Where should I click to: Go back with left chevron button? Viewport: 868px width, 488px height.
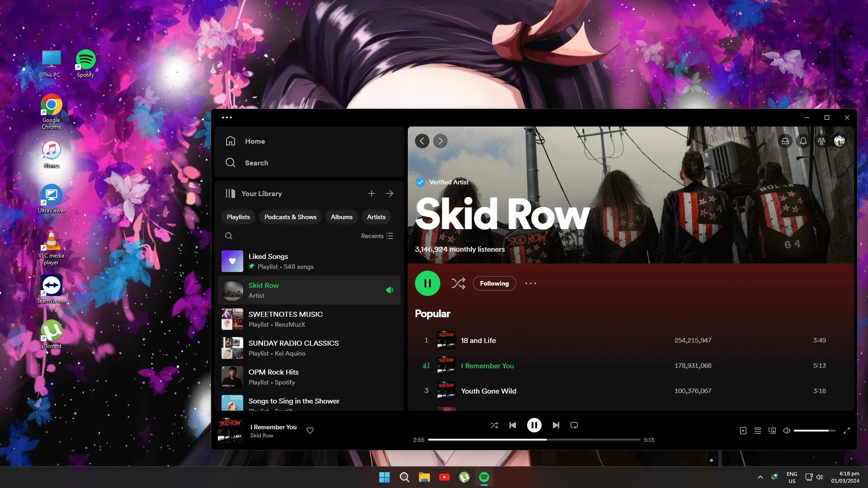tap(422, 141)
